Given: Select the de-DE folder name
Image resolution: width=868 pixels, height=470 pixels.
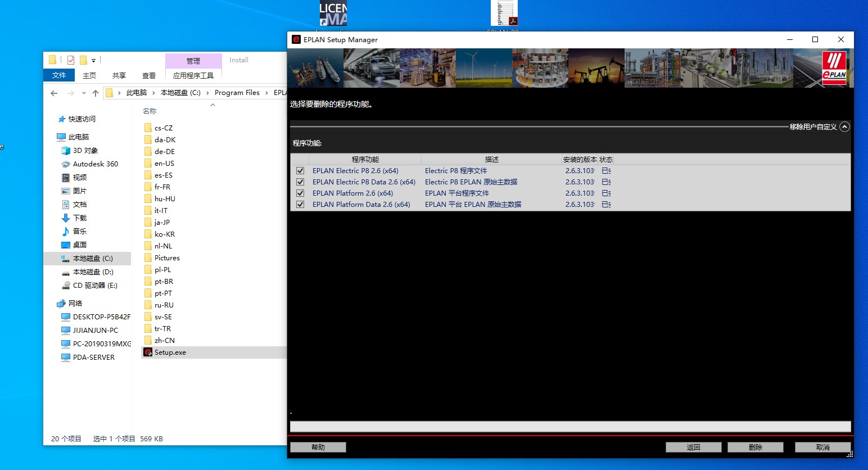Looking at the screenshot, I should (x=165, y=152).
